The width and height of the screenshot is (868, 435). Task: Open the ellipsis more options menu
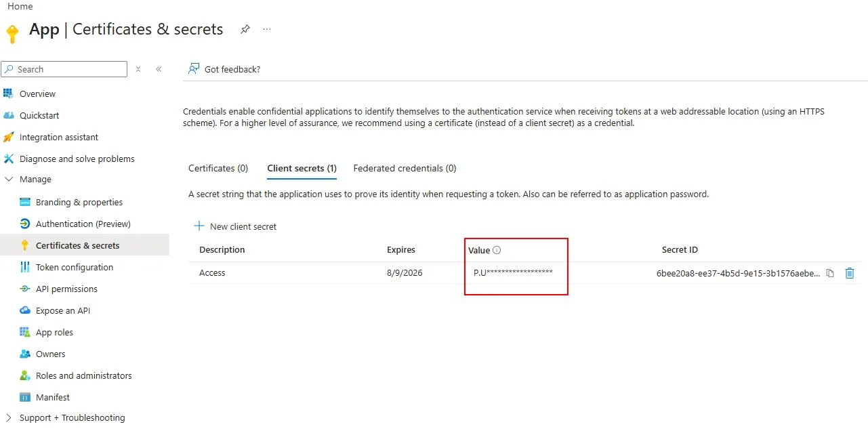(x=267, y=29)
